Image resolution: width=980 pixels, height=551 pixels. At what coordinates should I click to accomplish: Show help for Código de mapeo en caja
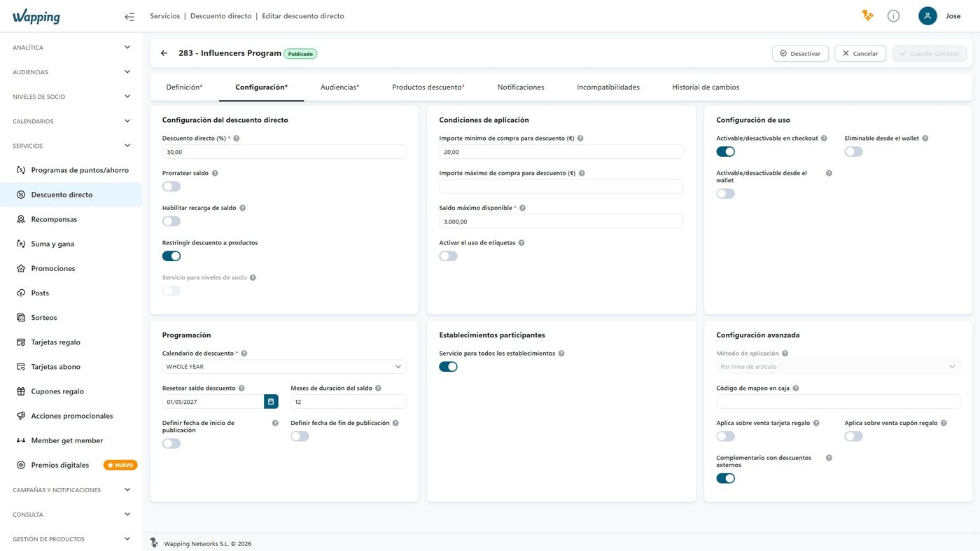click(796, 389)
